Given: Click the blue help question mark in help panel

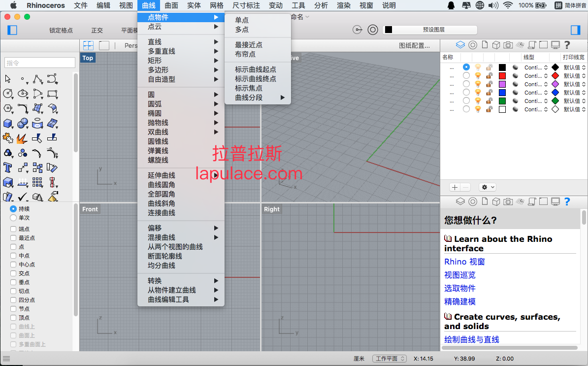Looking at the screenshot, I should point(567,202).
